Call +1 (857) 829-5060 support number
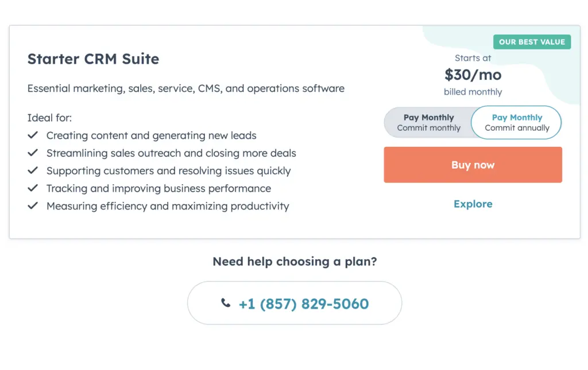The height and width of the screenshot is (370, 588). click(303, 303)
